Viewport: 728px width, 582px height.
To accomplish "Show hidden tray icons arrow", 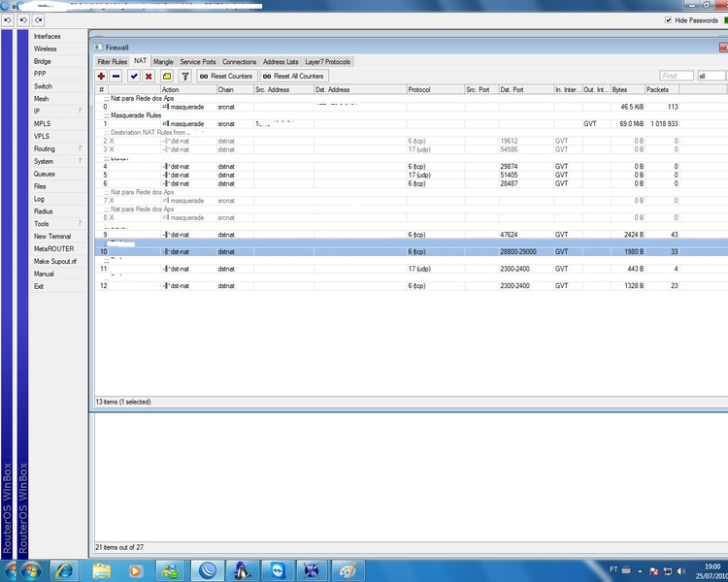I will (640, 571).
